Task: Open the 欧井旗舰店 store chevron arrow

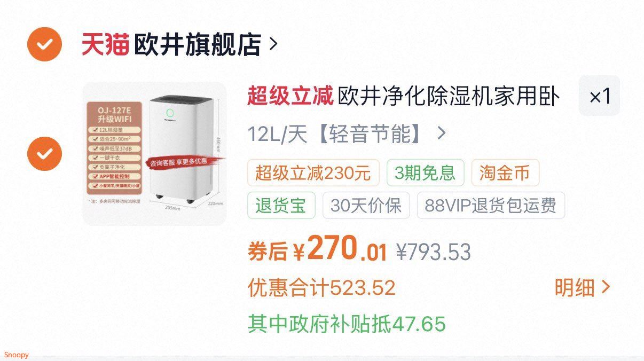Action: coord(273,44)
